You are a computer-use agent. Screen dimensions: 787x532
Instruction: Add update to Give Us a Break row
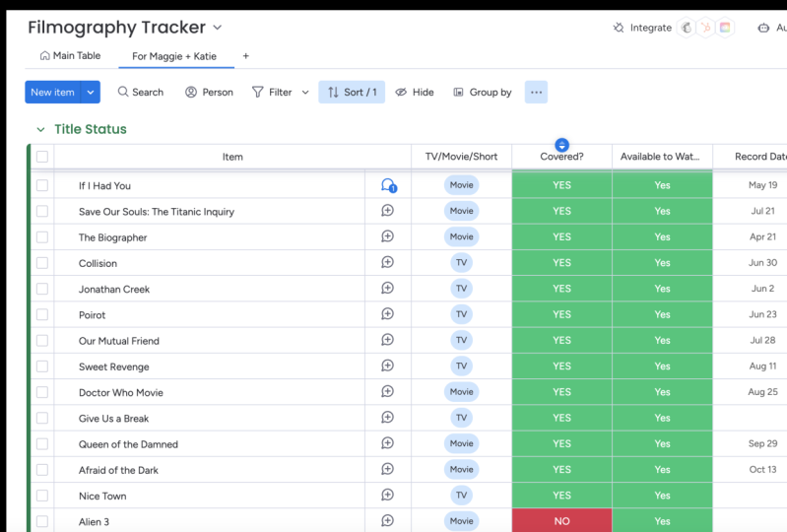point(387,418)
